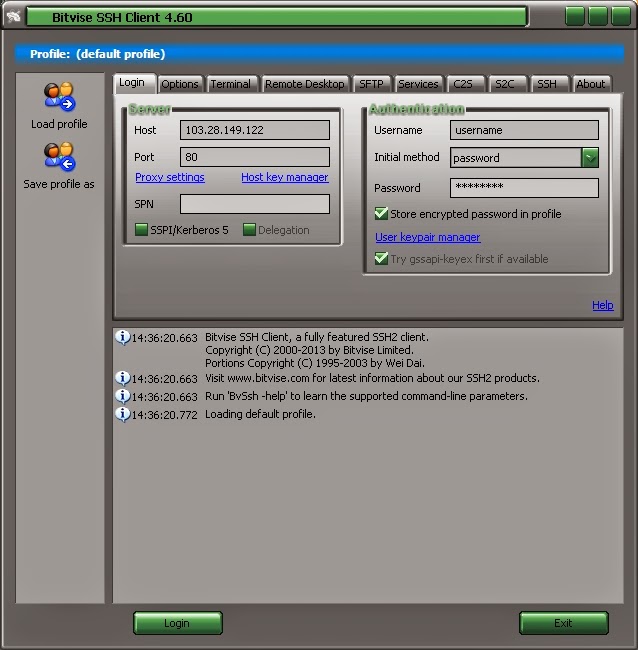The height and width of the screenshot is (650, 638).
Task: Click the Save profile as icon
Action: (59, 157)
